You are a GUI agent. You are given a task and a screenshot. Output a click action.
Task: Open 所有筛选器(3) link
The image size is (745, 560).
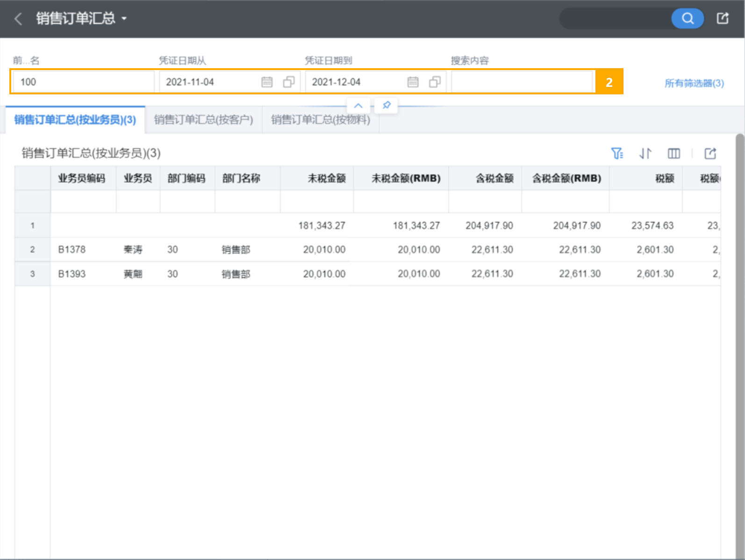tap(694, 83)
